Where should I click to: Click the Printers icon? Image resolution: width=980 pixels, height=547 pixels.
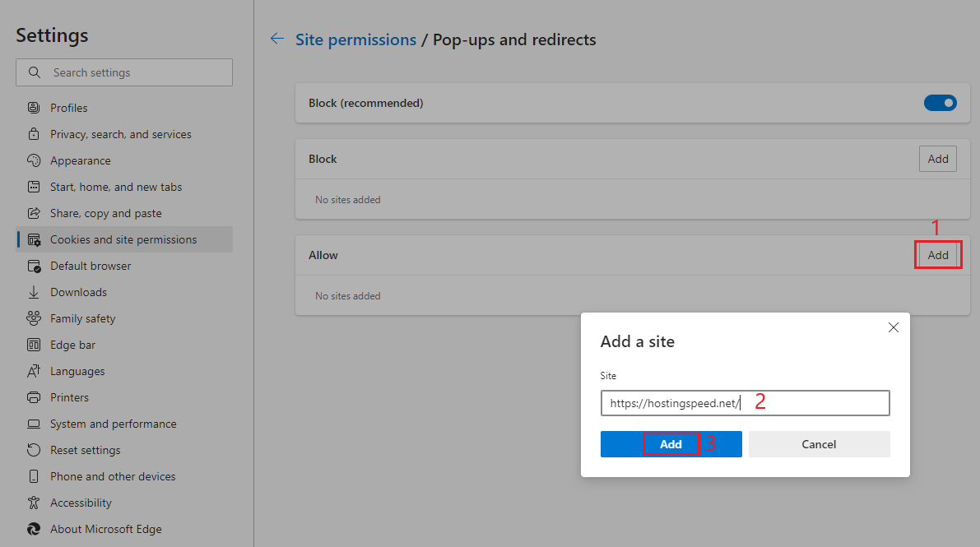[x=34, y=397]
